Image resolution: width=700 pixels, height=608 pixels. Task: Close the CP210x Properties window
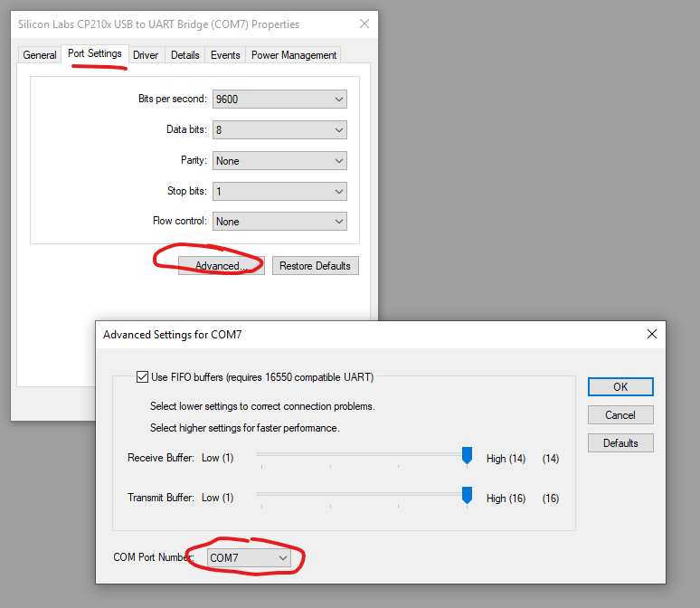coord(364,24)
